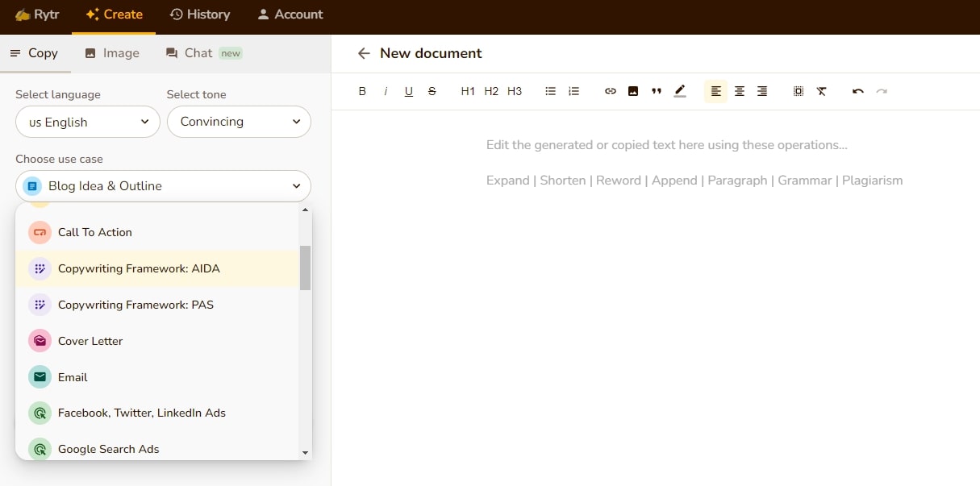Redo the last edit
This screenshot has height=486, width=980.
(882, 91)
